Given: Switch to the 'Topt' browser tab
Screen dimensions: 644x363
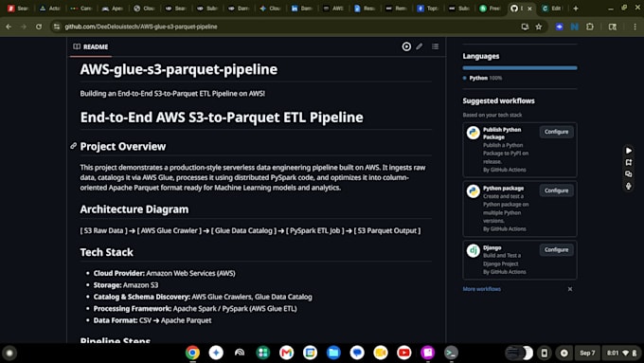Looking at the screenshot, I should point(427,9).
